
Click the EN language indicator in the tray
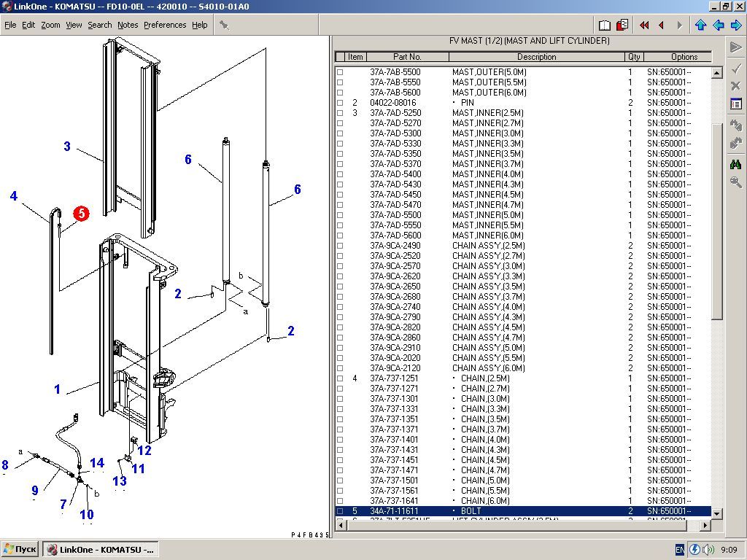pyautogui.click(x=681, y=550)
